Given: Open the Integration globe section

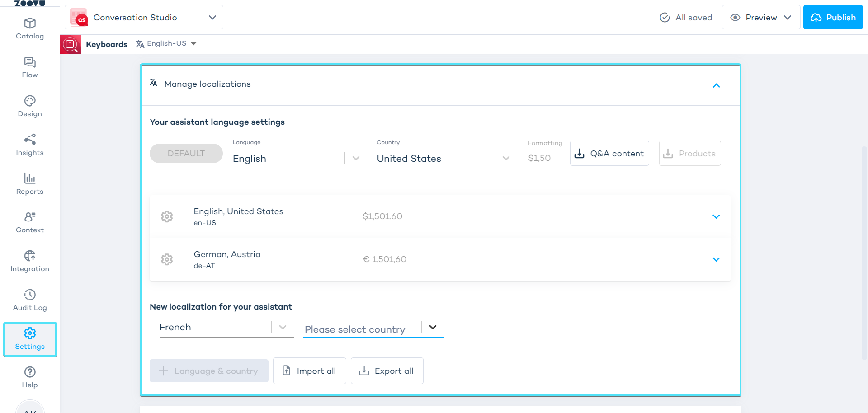Looking at the screenshot, I should pyautogui.click(x=30, y=262).
